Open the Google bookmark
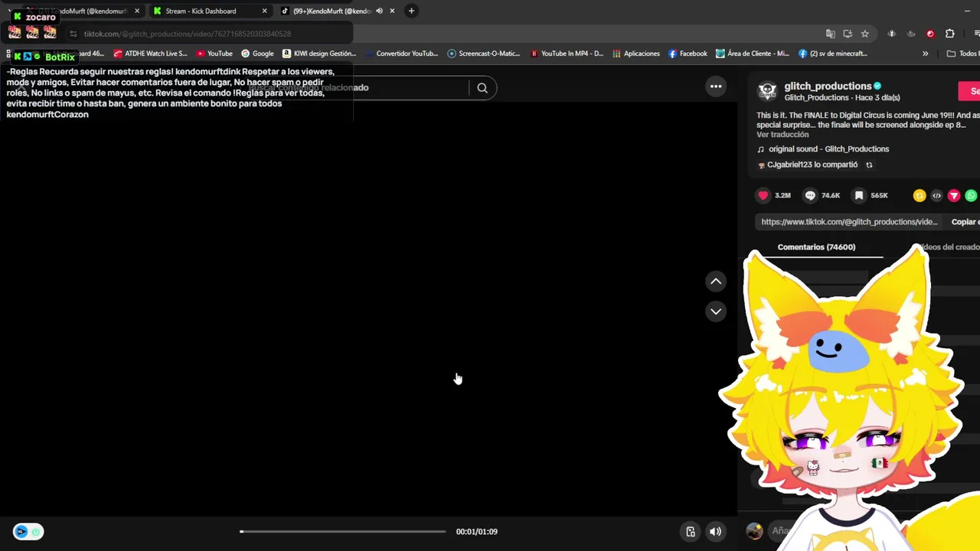980x551 pixels. (x=257, y=54)
